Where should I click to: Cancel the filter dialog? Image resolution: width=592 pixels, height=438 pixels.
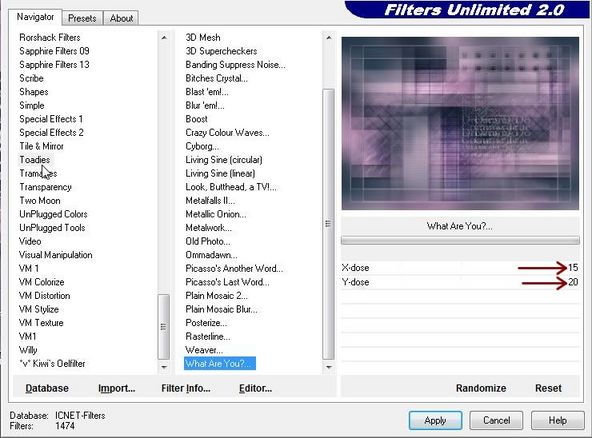[496, 420]
